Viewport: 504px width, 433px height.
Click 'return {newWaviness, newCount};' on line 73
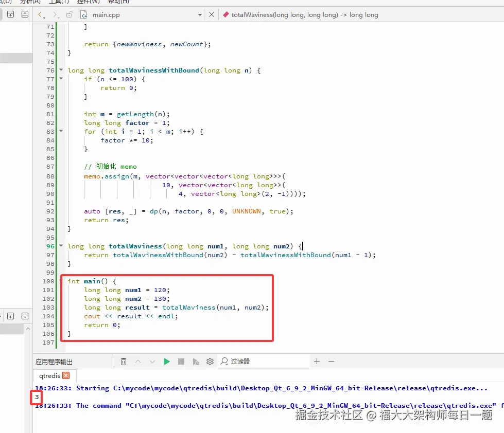click(148, 44)
